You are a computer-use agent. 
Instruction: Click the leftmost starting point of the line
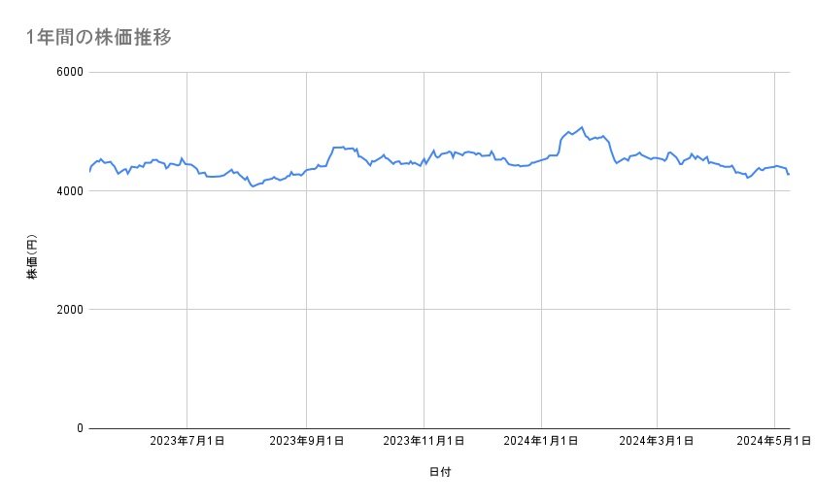pos(89,171)
